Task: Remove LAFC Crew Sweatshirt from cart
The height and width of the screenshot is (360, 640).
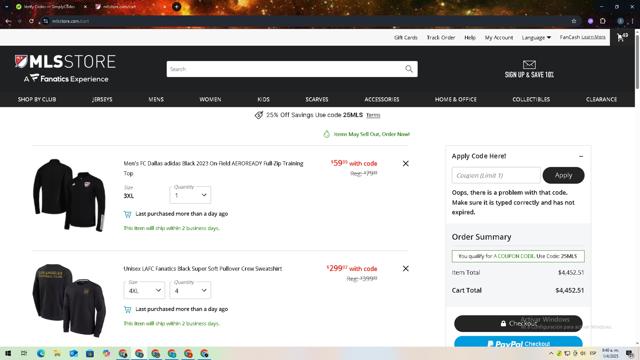Action: [x=405, y=269]
